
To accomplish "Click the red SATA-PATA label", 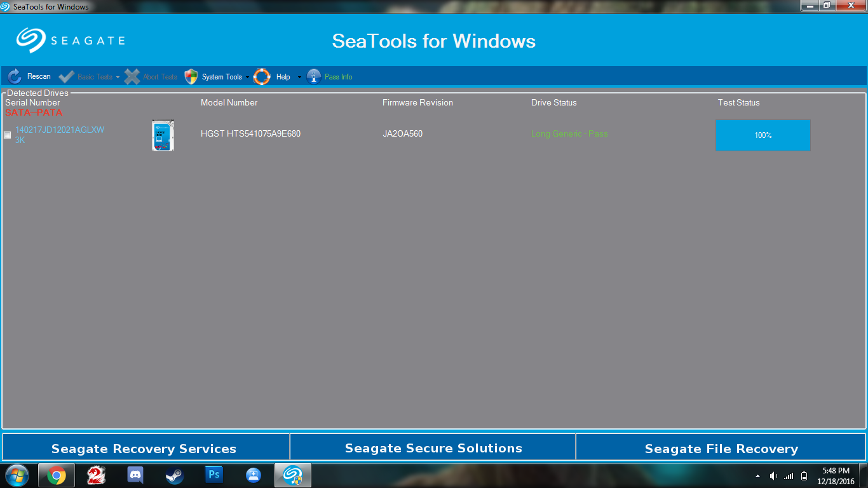I will click(34, 112).
